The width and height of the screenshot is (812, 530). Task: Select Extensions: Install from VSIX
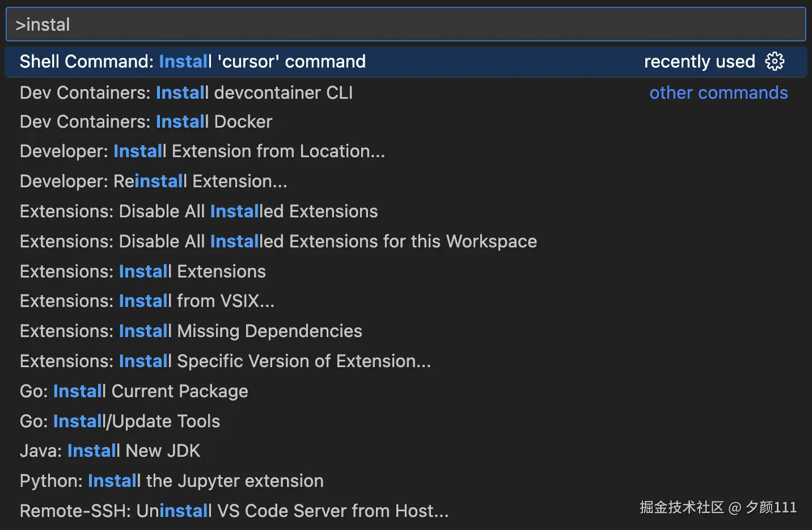(147, 301)
